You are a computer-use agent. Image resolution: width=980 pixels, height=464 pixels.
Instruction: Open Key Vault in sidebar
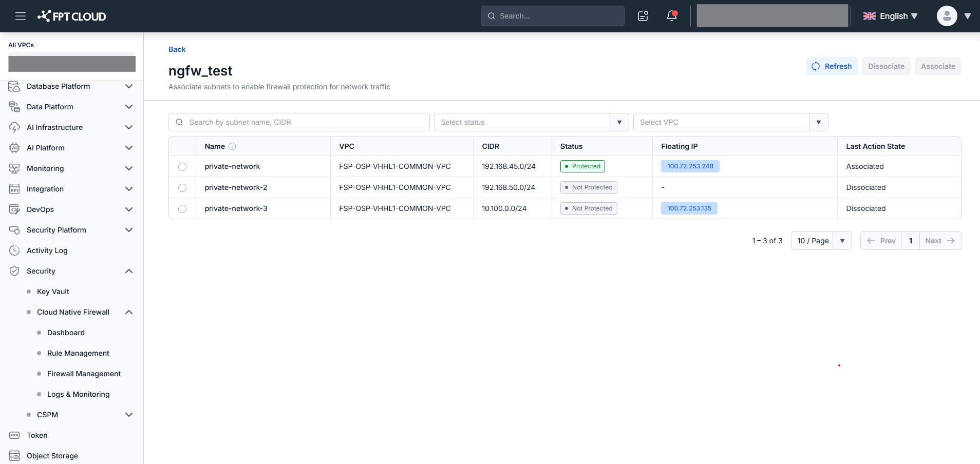tap(53, 292)
